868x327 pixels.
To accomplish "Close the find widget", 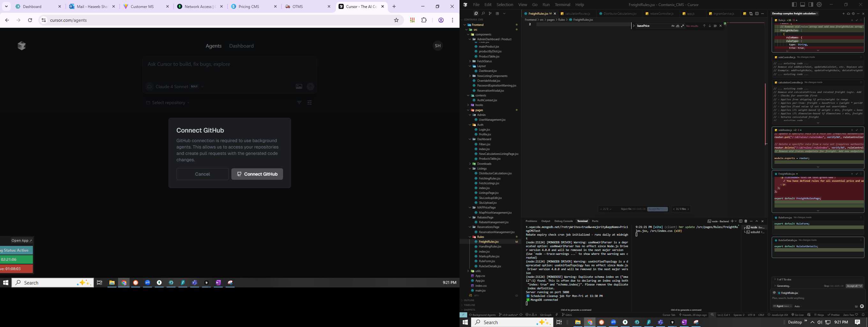I will [x=721, y=26].
